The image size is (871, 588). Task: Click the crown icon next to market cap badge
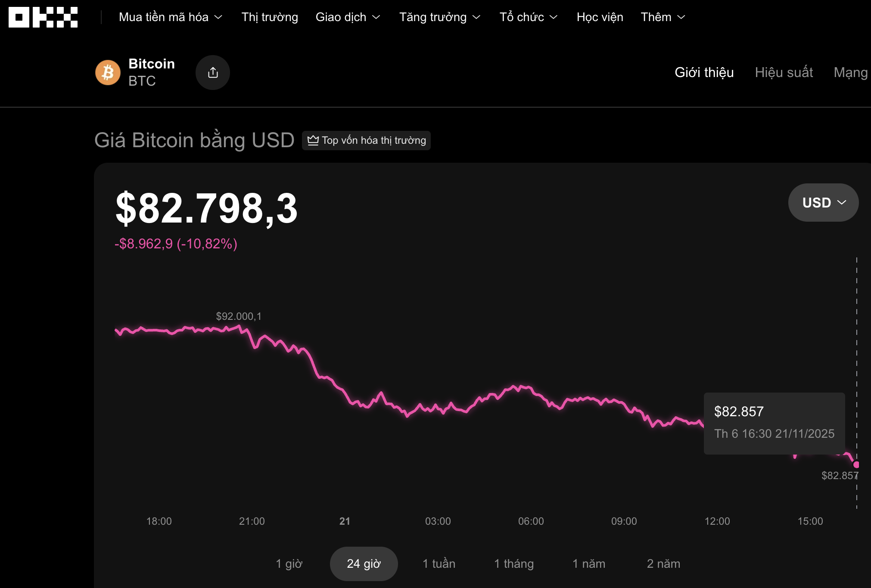[x=314, y=140]
